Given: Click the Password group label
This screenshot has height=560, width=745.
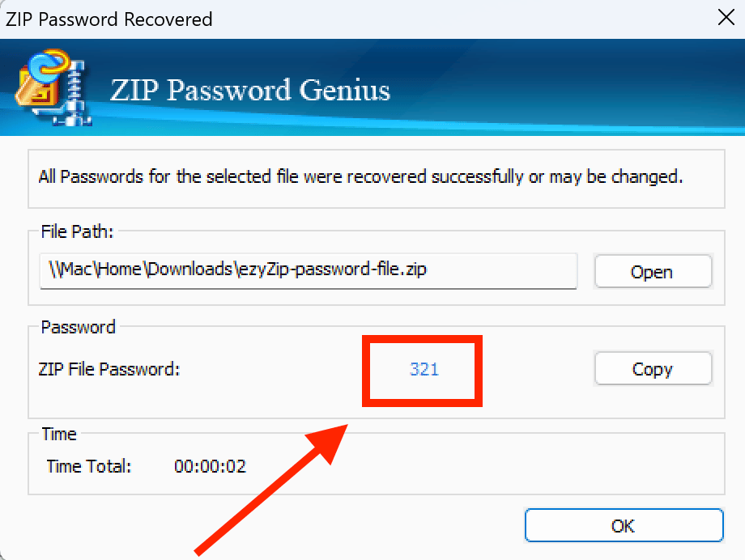Looking at the screenshot, I should pos(77,327).
